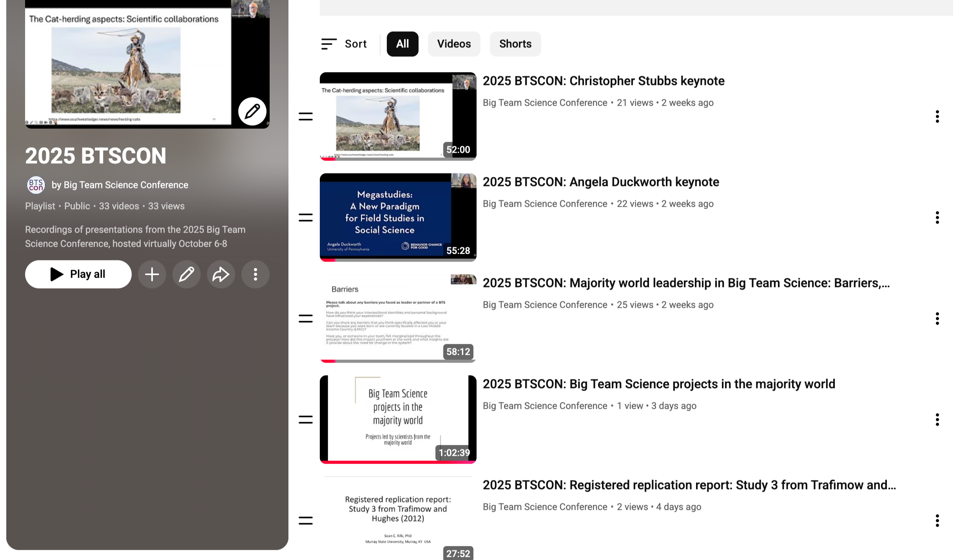The height and width of the screenshot is (560, 959).
Task: Open the Angela Duckworth keynote thumbnail
Action: click(x=398, y=217)
